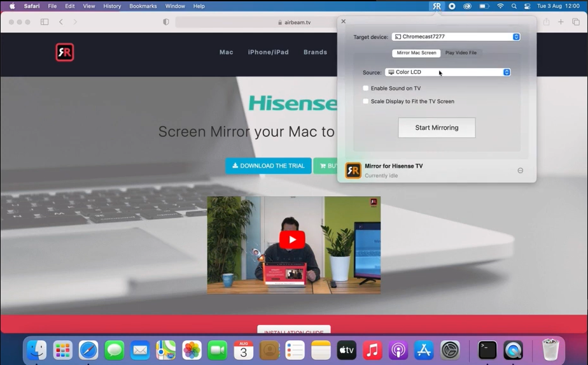Enable Sound on TV checkbox
588x365 pixels.
(366, 89)
